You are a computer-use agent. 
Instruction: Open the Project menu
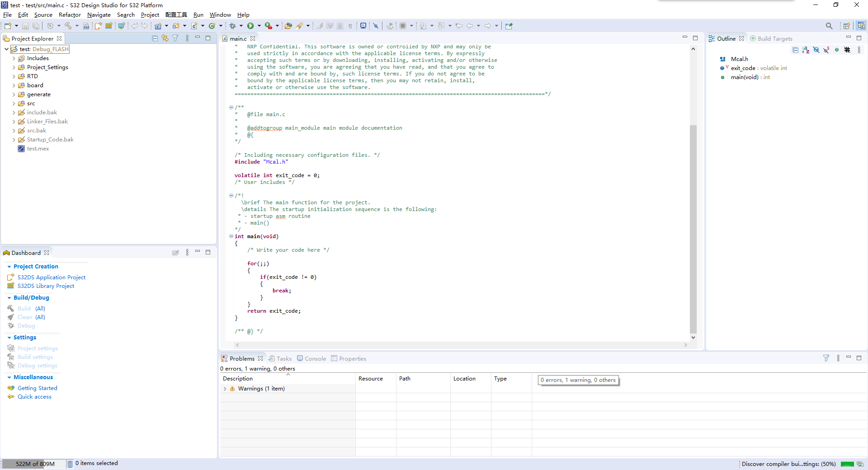(150, 15)
